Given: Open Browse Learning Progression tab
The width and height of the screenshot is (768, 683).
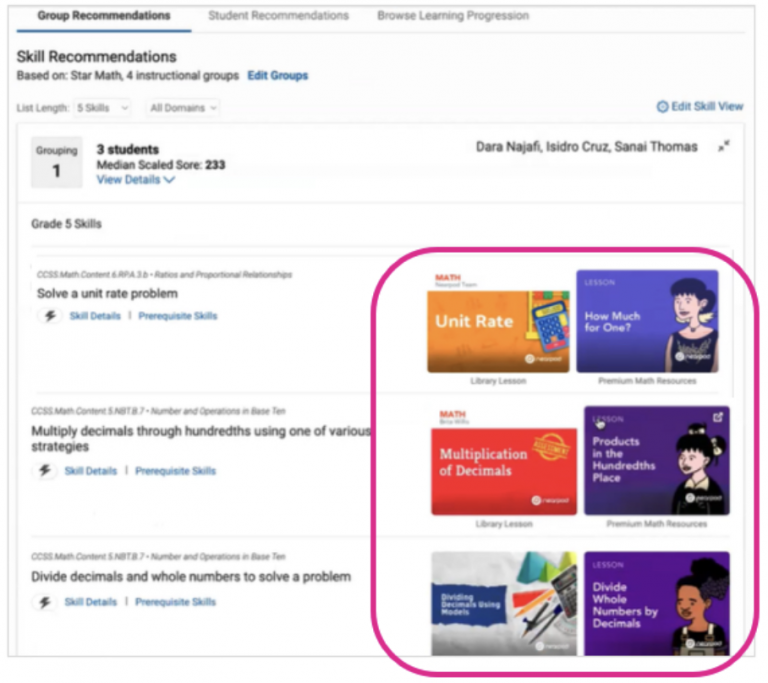Looking at the screenshot, I should click(x=453, y=16).
